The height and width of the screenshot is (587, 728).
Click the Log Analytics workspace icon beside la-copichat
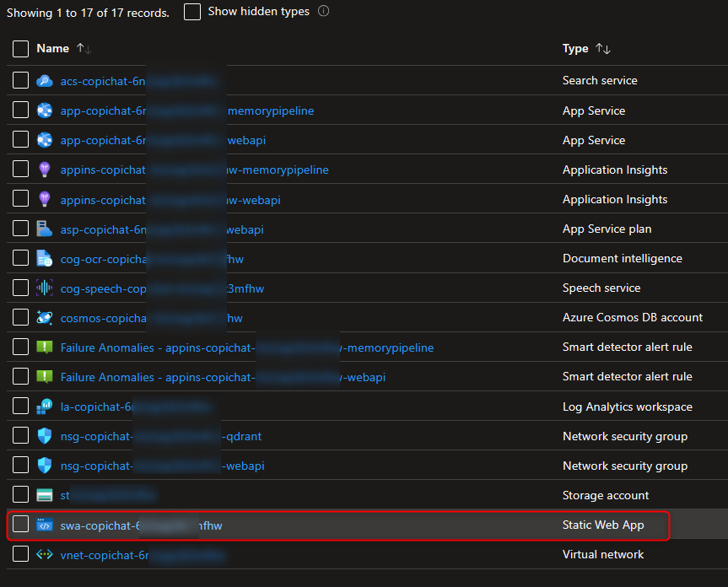tap(45, 406)
